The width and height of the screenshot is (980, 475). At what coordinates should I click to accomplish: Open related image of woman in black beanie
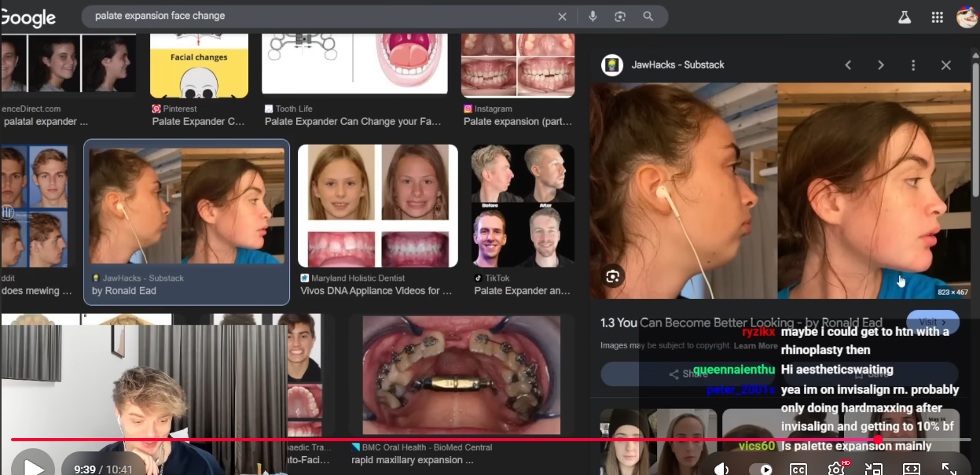click(628, 440)
